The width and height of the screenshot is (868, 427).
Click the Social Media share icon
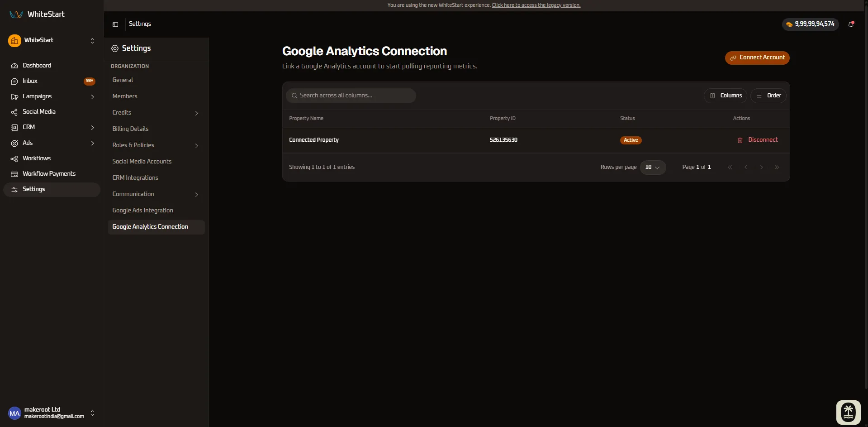pyautogui.click(x=14, y=112)
